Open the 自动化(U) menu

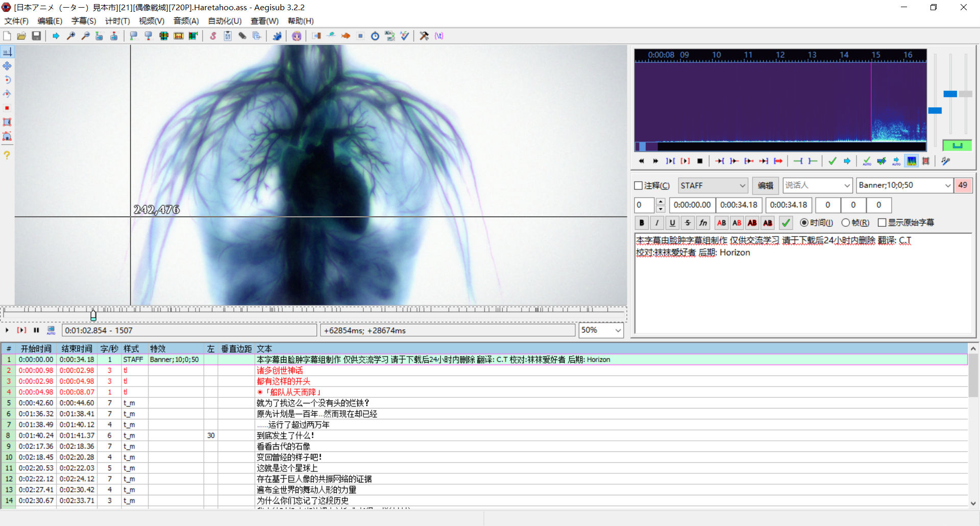click(x=225, y=21)
